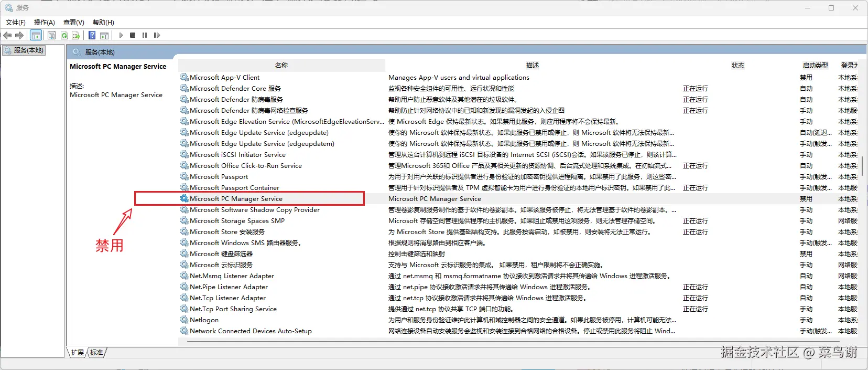Image resolution: width=868 pixels, height=370 pixels.
Task: Select Microsoft Edge Update Service (edgeupdate) name
Action: tap(259, 132)
